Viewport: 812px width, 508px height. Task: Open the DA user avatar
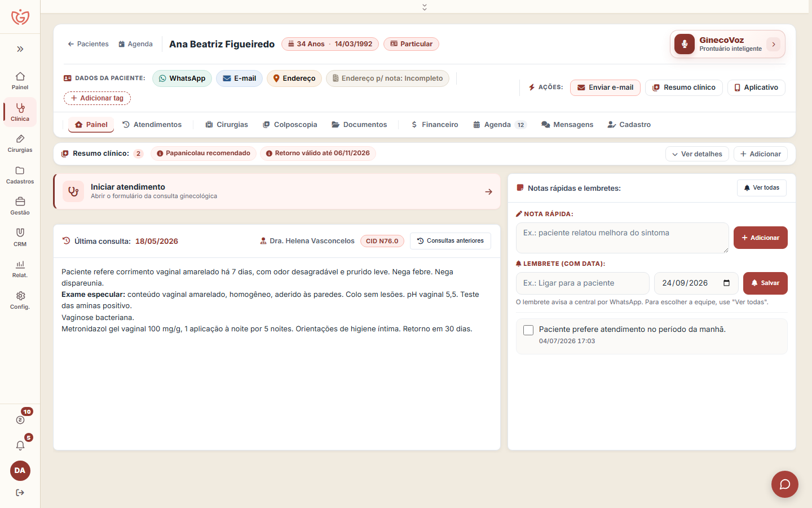(x=20, y=471)
